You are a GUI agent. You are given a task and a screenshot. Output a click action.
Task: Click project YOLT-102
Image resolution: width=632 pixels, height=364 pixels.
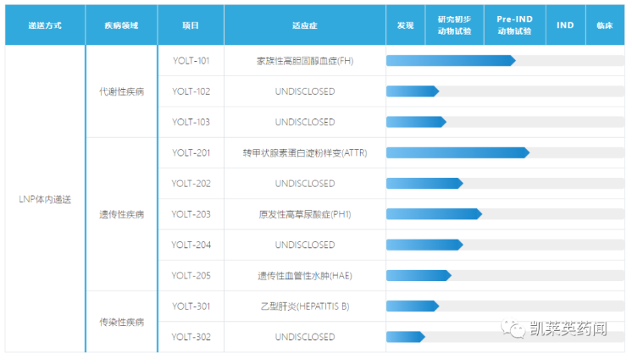pyautogui.click(x=191, y=91)
